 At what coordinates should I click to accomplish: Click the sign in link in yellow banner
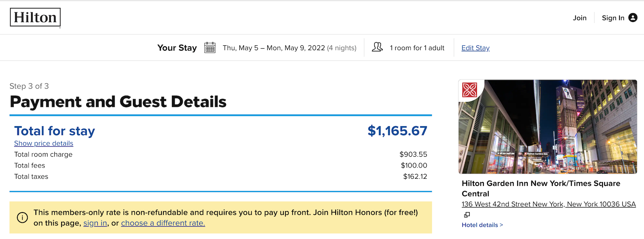pos(95,223)
